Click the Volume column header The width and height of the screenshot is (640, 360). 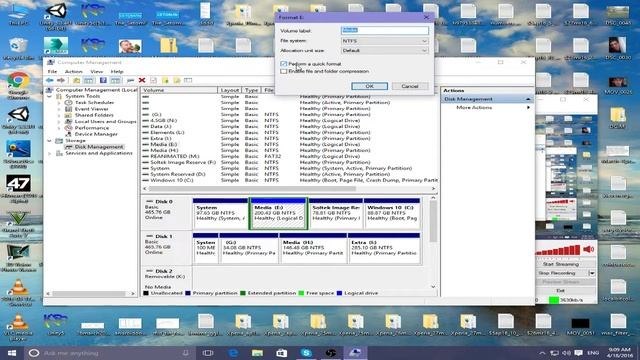(x=179, y=90)
